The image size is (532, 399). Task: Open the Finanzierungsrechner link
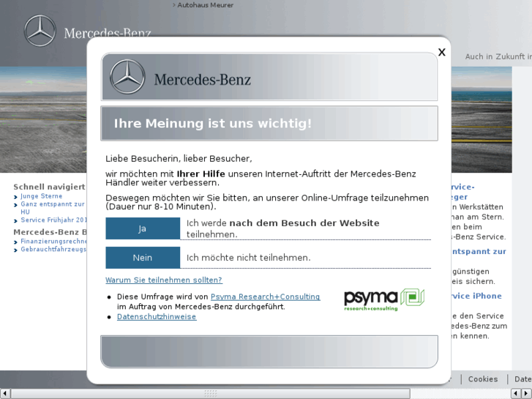click(53, 241)
